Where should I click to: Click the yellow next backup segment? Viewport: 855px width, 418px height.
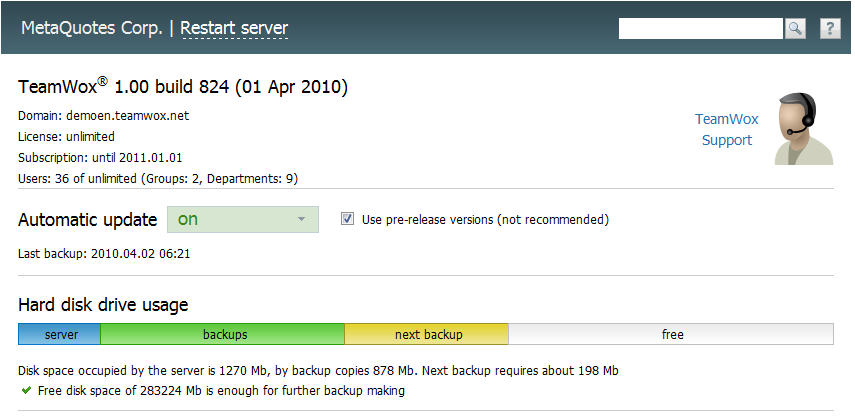point(426,334)
